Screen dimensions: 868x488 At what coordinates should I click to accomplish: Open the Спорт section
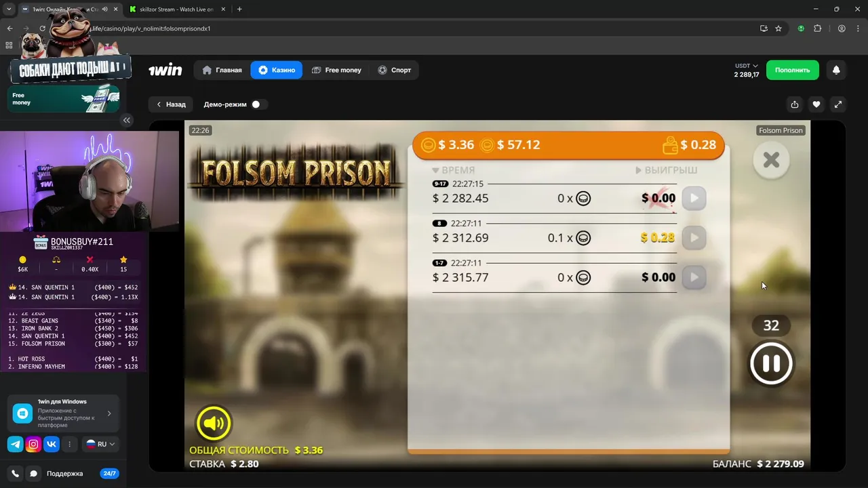(x=395, y=70)
